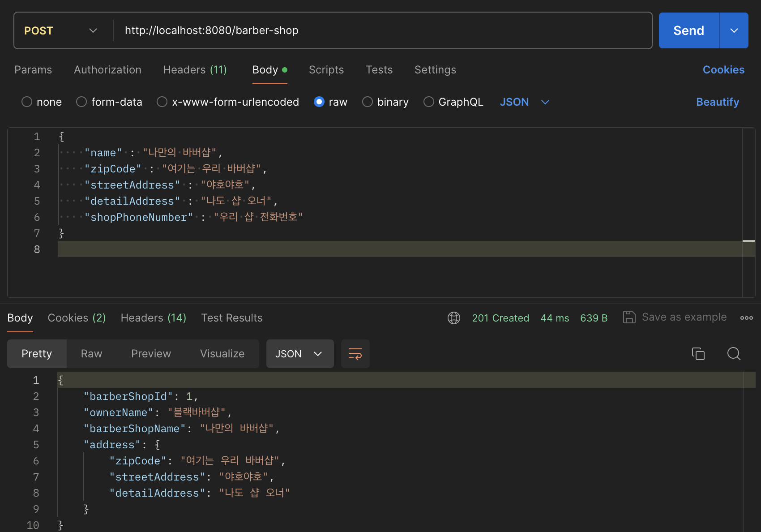
Task: Open the response JSON format dropdown
Action: (x=300, y=354)
